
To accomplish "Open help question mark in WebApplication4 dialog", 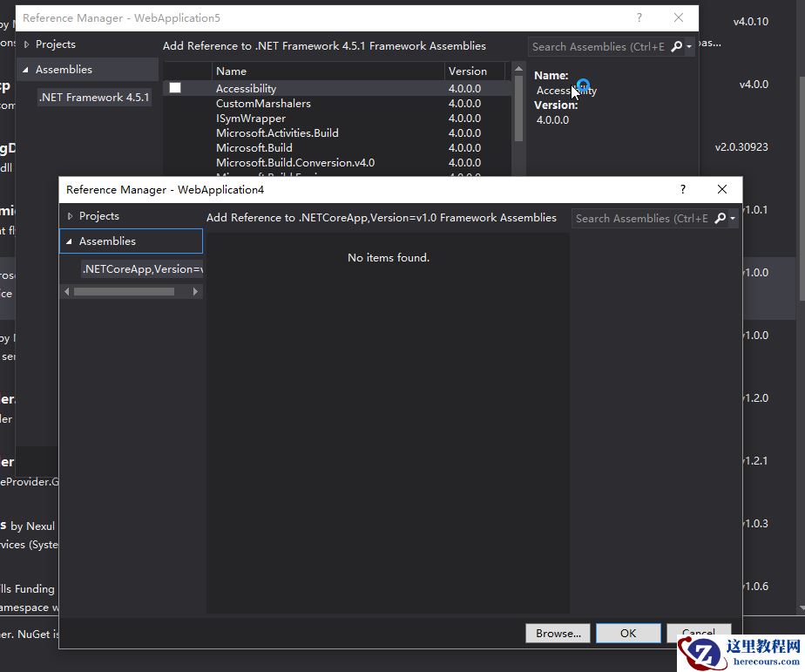I will pos(683,189).
